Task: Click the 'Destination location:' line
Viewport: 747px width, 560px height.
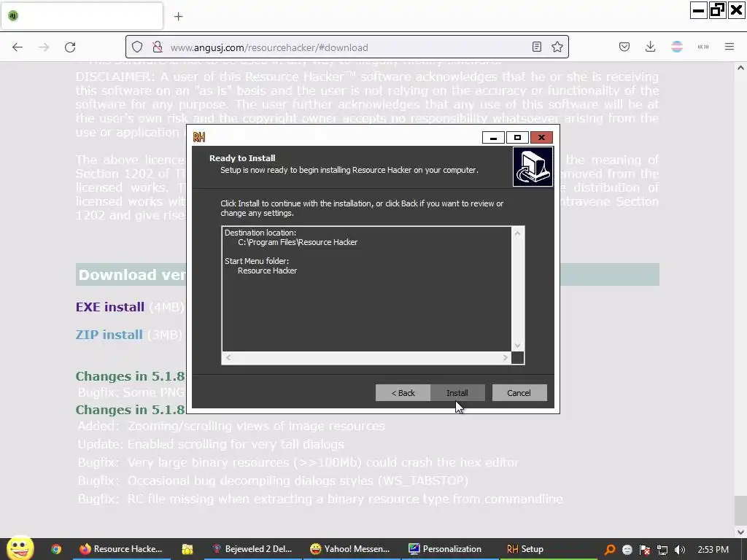Action: (x=260, y=233)
